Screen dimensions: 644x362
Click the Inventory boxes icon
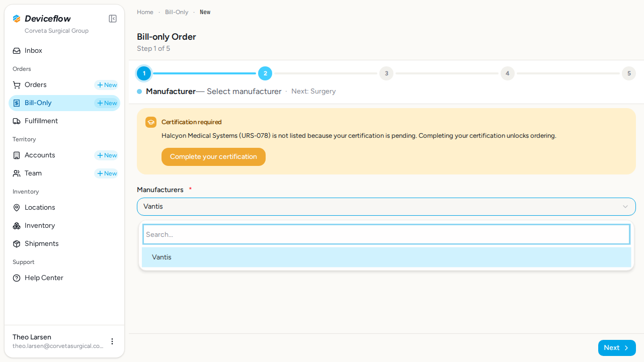pyautogui.click(x=17, y=226)
